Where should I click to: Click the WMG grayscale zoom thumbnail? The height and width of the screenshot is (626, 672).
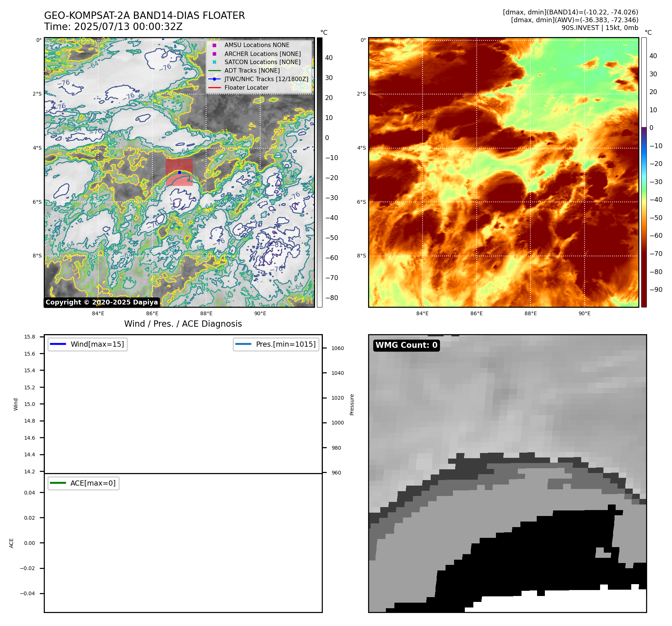[507, 473]
